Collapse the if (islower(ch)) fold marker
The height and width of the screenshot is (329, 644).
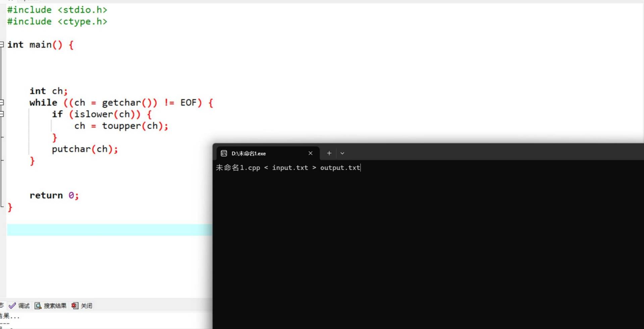tap(2, 114)
